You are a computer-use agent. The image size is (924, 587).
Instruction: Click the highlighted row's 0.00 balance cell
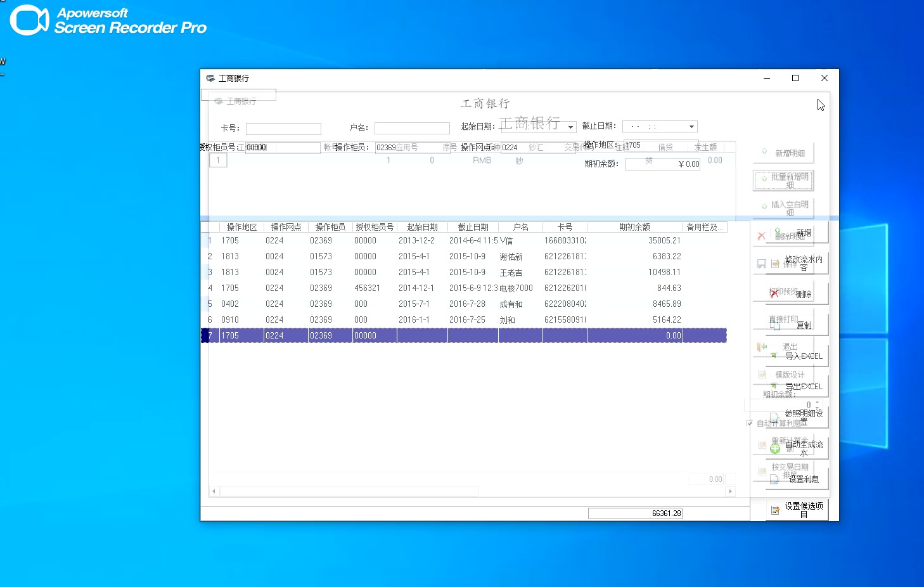click(x=635, y=336)
